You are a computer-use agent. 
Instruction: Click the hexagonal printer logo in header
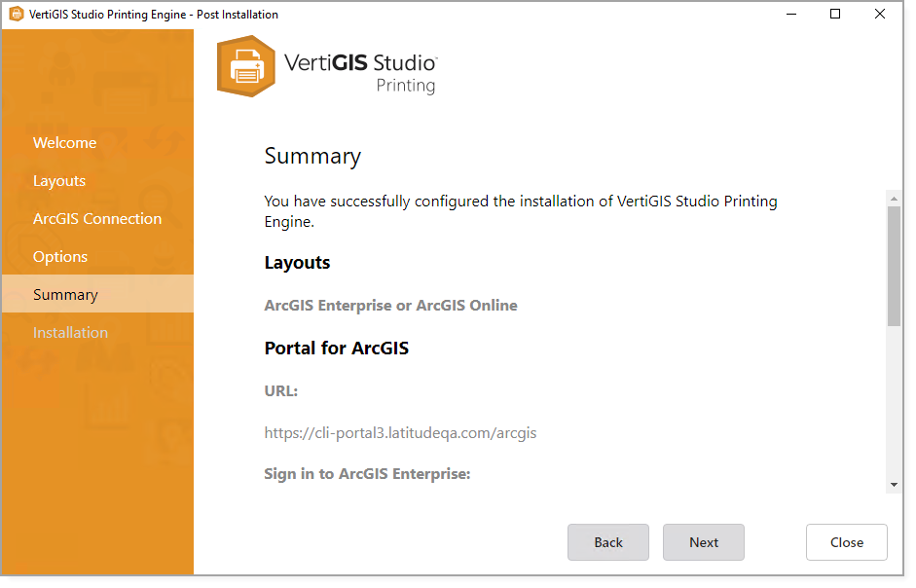(x=245, y=66)
